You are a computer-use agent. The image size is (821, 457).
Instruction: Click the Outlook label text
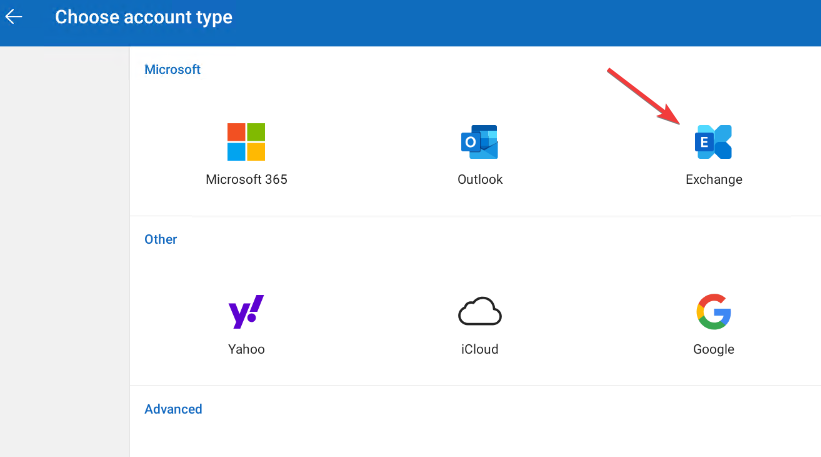pyautogui.click(x=480, y=180)
